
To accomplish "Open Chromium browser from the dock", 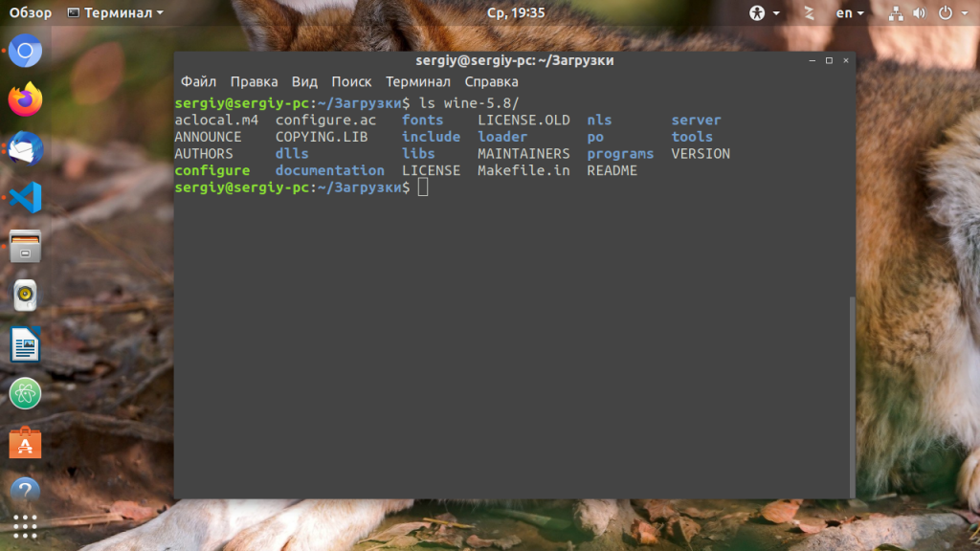I will (x=23, y=50).
